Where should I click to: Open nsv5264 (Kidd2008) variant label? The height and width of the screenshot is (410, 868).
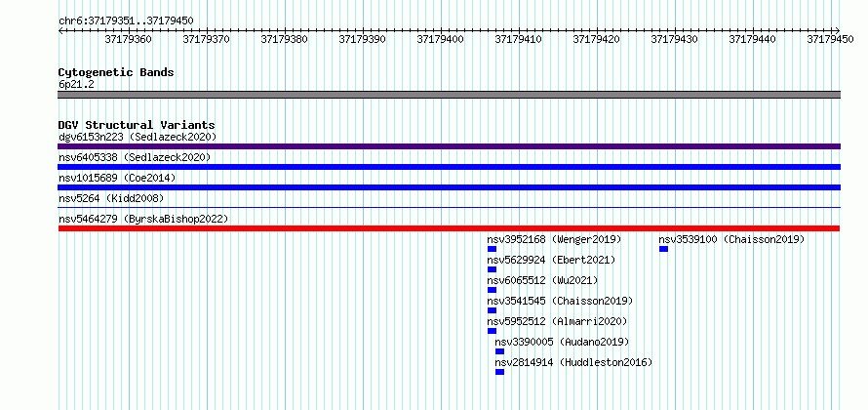coord(111,198)
